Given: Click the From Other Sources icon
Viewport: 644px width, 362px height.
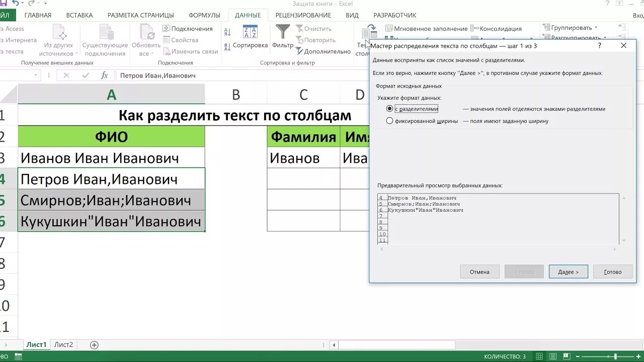Looking at the screenshot, I should pyautogui.click(x=59, y=32).
